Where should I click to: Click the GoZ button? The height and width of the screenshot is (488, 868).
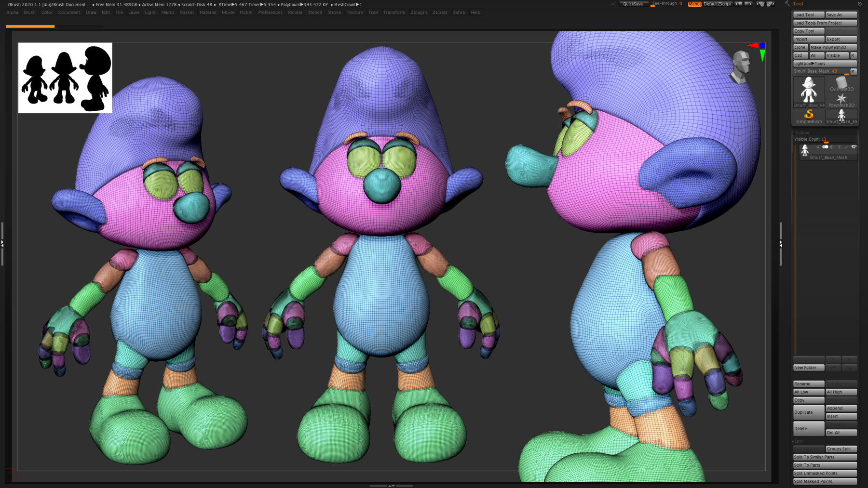pyautogui.click(x=800, y=55)
